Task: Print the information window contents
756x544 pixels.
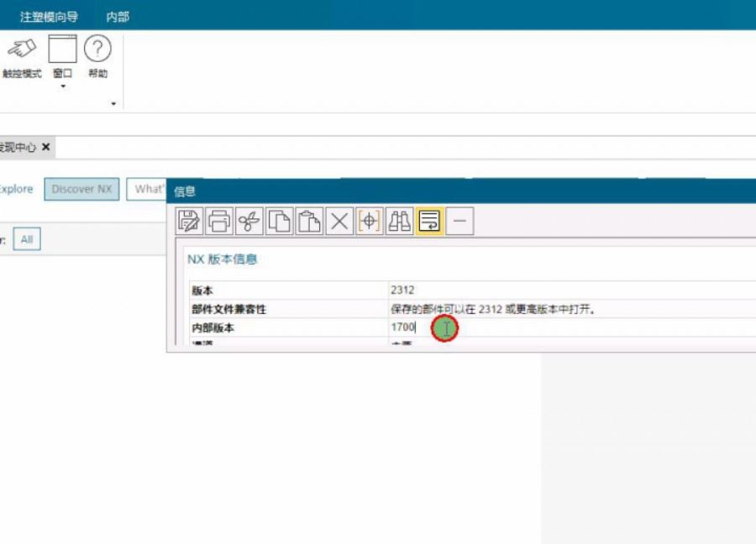Action: pos(219,222)
